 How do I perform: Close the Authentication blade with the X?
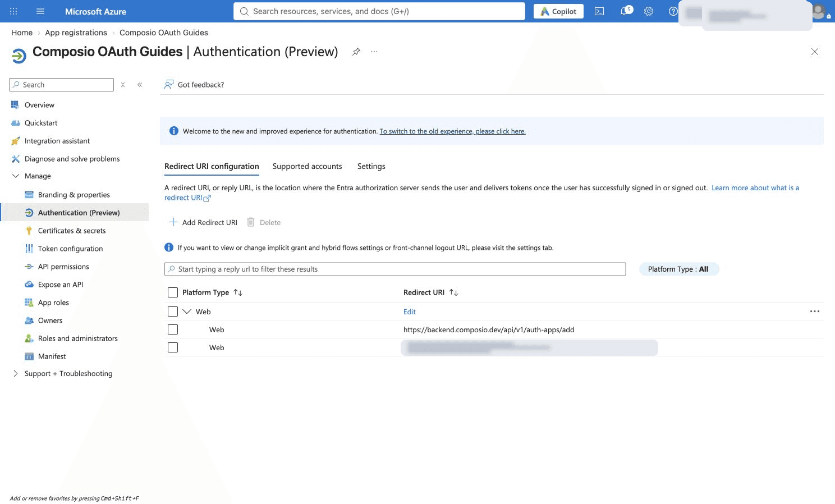(x=815, y=52)
